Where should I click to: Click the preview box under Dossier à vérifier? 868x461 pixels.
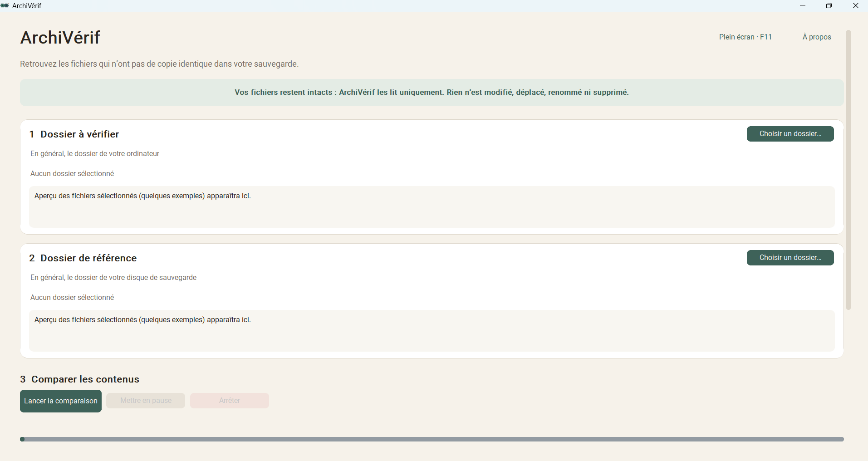pyautogui.click(x=432, y=207)
